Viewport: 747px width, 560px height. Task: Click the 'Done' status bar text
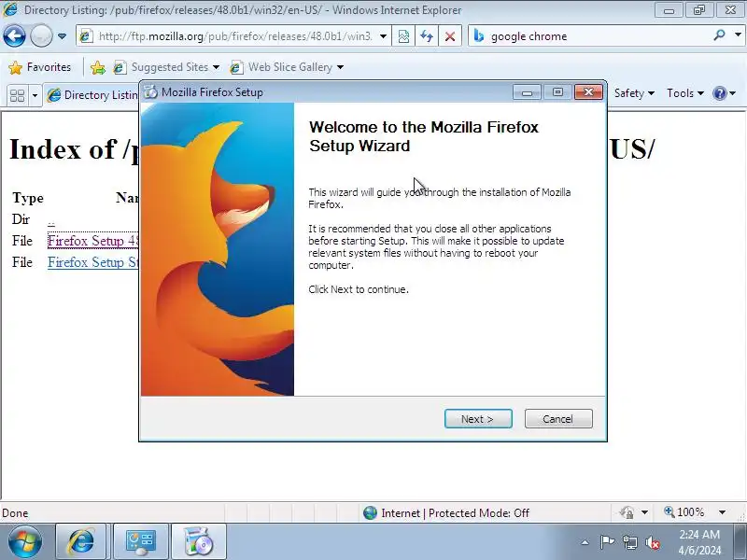[x=15, y=513]
